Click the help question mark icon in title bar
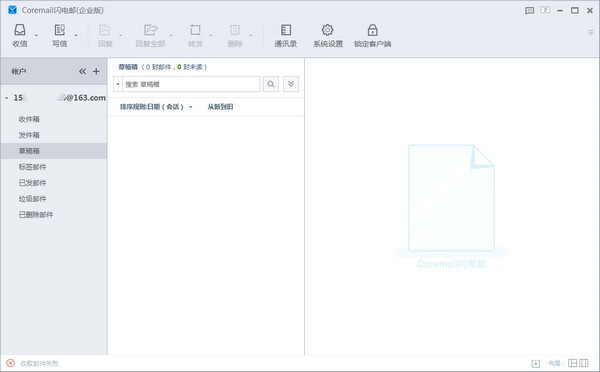 (545, 10)
